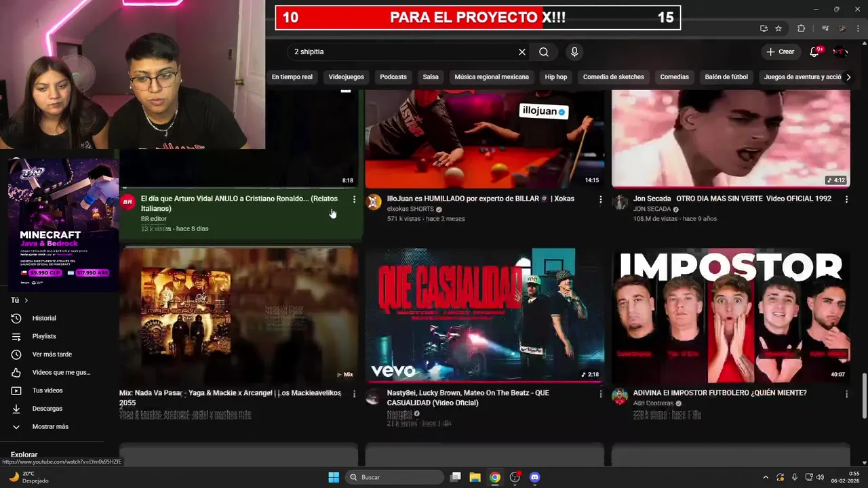Viewport: 868px width, 488px height.
Task: Open Chrome media controls icon
Action: pos(825,28)
